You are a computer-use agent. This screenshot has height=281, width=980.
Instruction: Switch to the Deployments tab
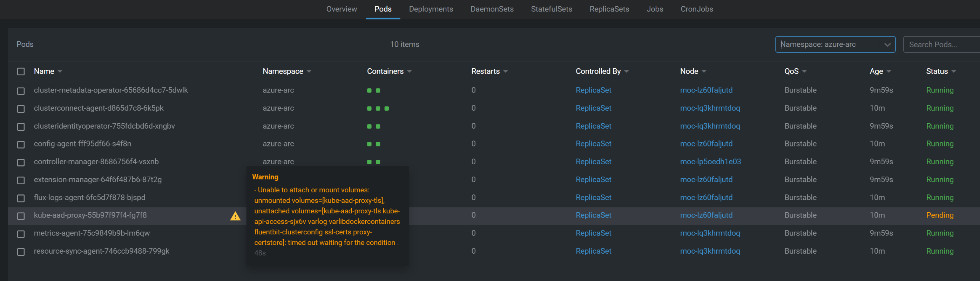(x=431, y=9)
